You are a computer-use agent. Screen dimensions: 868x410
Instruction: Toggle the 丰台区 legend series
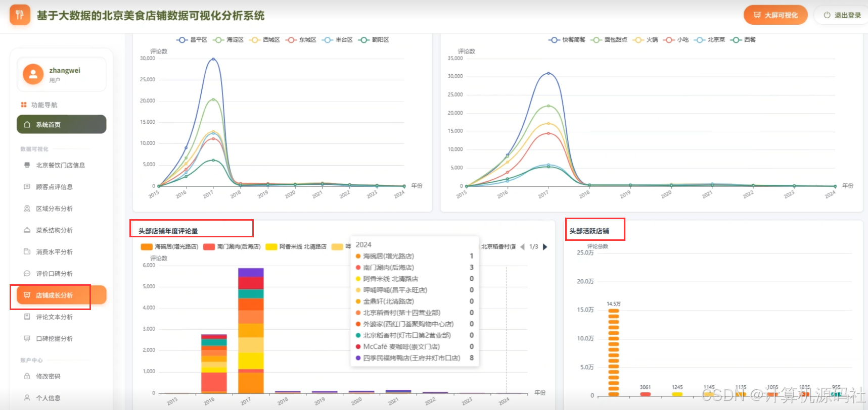point(337,39)
